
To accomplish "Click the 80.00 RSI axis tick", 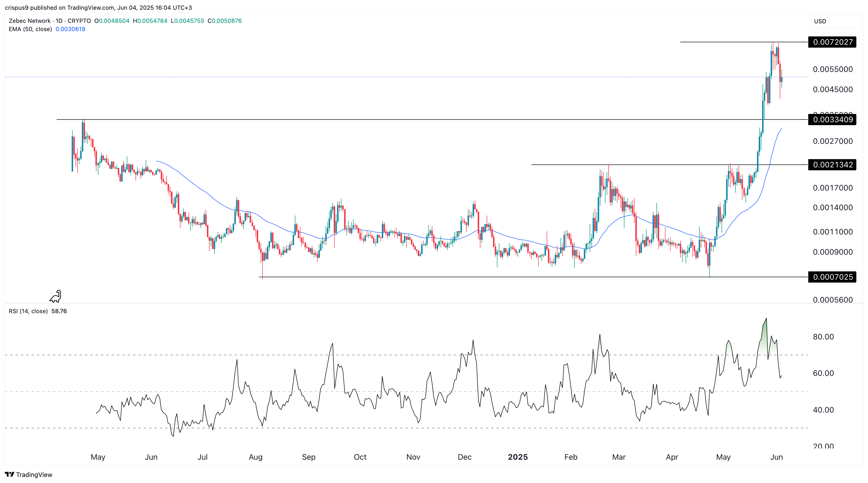I will [824, 337].
